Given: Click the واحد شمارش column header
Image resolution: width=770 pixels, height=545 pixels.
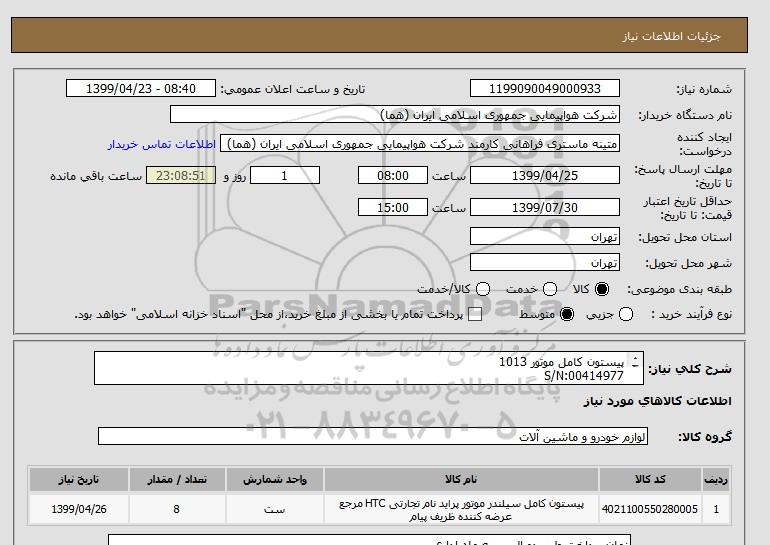Looking at the screenshot, I should point(275,479).
